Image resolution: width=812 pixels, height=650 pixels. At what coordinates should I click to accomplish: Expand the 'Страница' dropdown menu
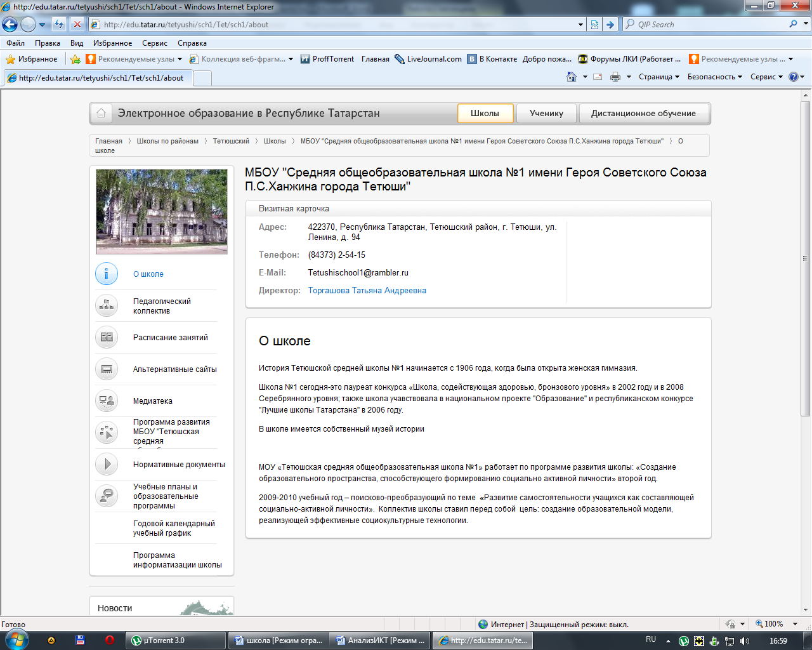(658, 77)
